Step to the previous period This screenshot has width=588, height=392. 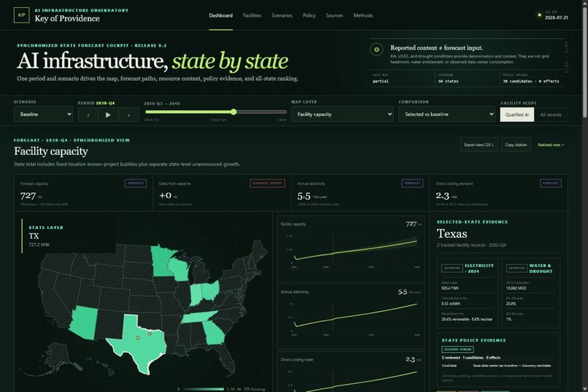click(88, 115)
